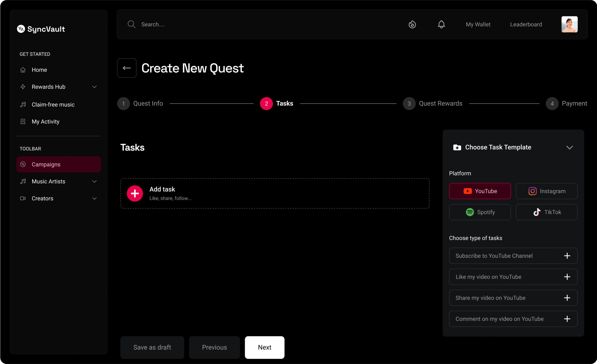Click the pink plus Add task icon

point(135,193)
